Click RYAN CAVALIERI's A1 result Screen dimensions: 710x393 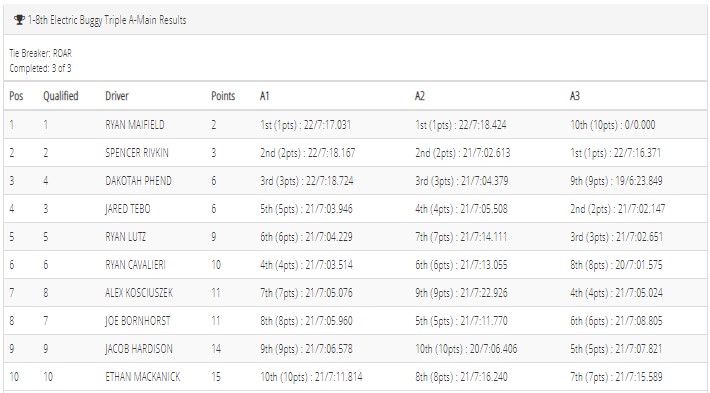point(306,265)
